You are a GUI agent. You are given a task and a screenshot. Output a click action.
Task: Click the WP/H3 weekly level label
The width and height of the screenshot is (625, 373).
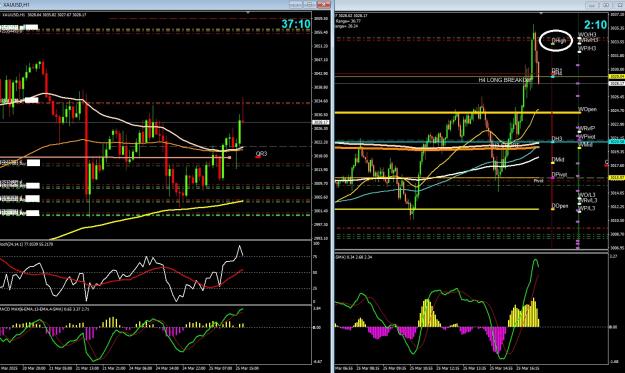click(587, 48)
